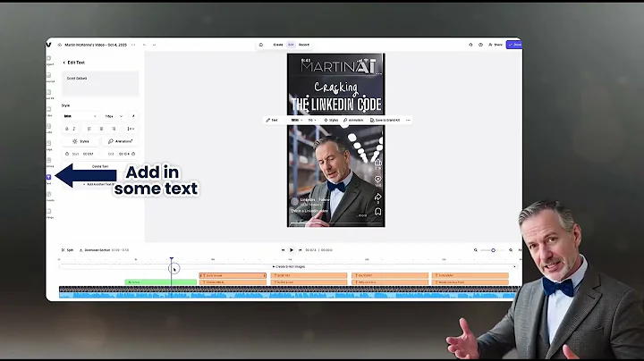Select The LinkedIn Code text on canvas

coord(336,105)
